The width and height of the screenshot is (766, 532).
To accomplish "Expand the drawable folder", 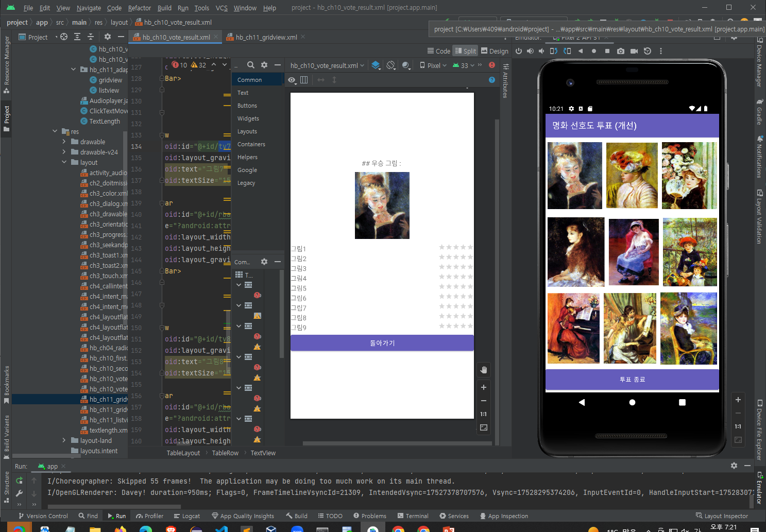I will point(64,142).
